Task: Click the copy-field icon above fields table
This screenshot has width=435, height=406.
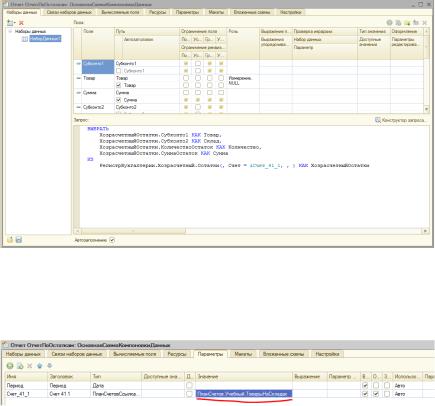Action: (398, 23)
